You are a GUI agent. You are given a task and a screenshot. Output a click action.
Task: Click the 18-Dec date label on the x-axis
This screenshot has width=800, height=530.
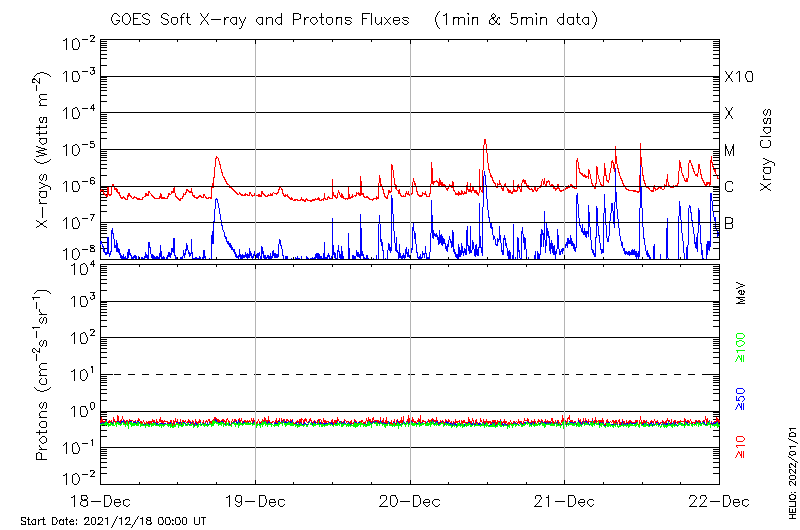pos(101,499)
